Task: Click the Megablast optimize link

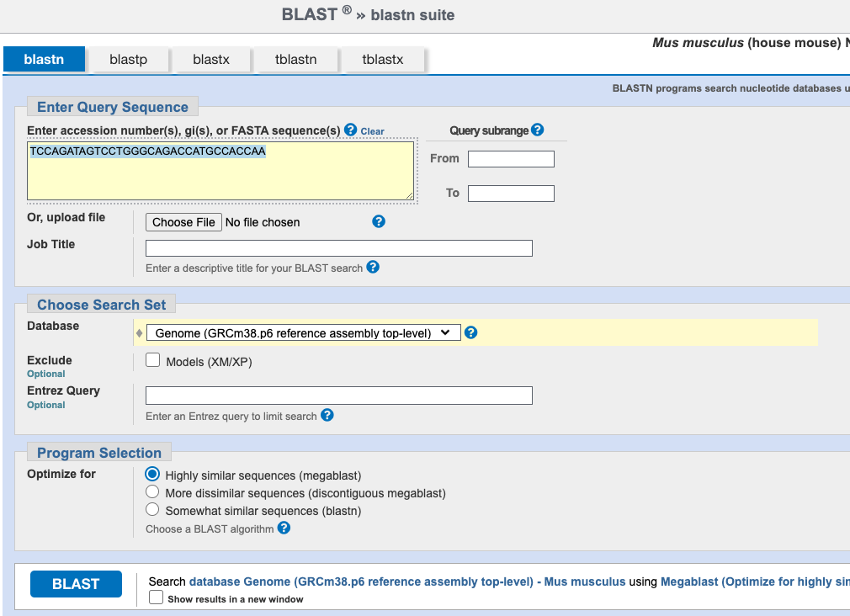Action: tap(755, 581)
